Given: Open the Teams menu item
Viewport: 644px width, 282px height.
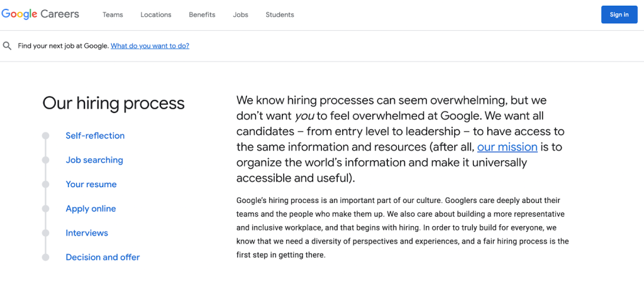Looking at the screenshot, I should click(113, 15).
